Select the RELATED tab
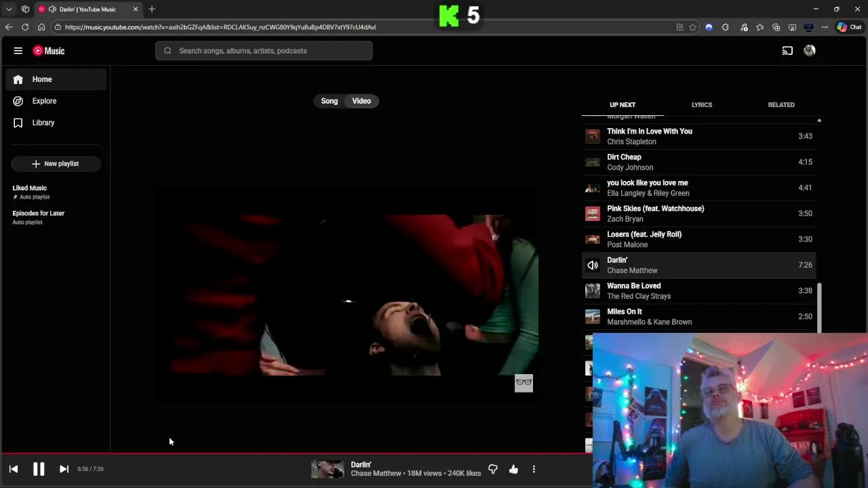The height and width of the screenshot is (488, 868). 781,105
